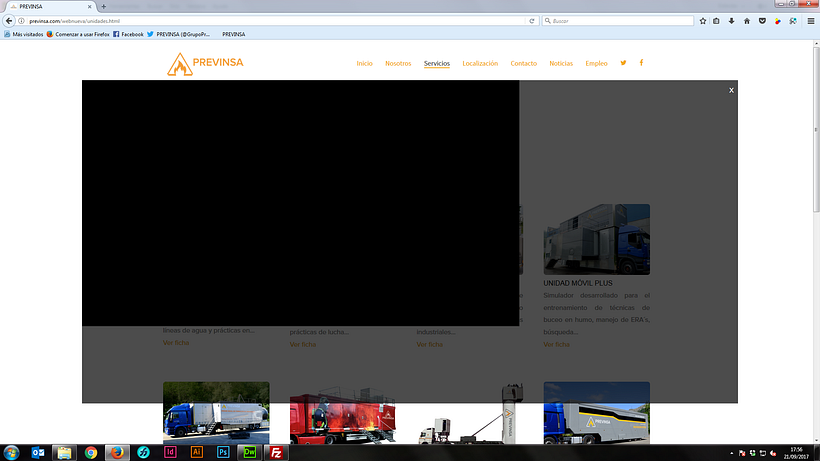820x461 pixels.
Task: Open the Más visitados bookmark
Action: pyautogui.click(x=24, y=34)
